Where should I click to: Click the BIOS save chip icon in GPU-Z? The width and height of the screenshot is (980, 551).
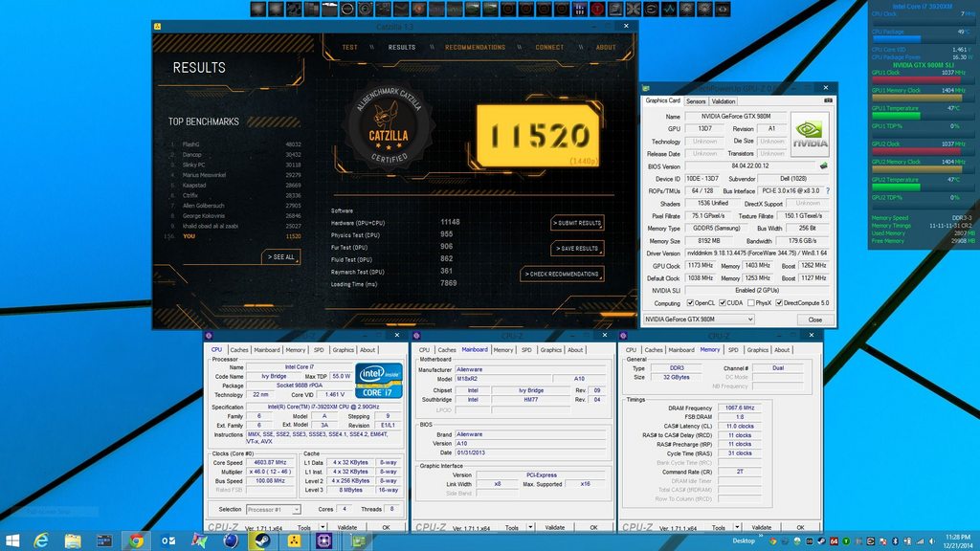(823, 166)
